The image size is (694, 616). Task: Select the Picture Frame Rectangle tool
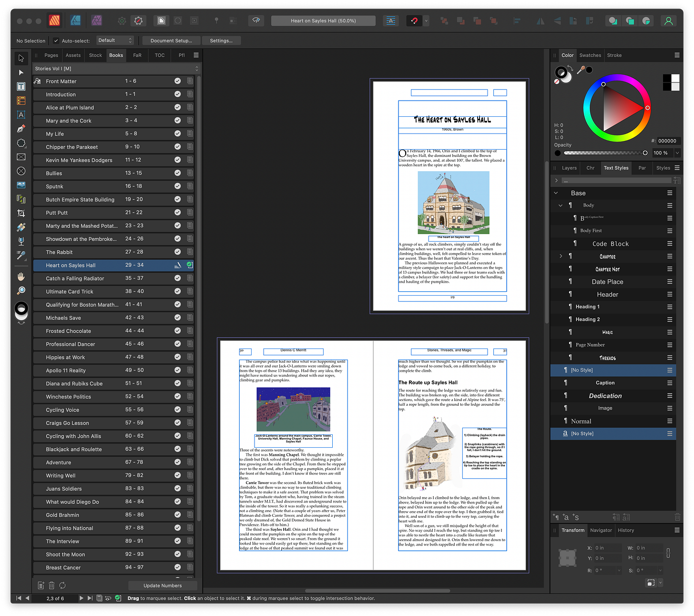pos(21,157)
